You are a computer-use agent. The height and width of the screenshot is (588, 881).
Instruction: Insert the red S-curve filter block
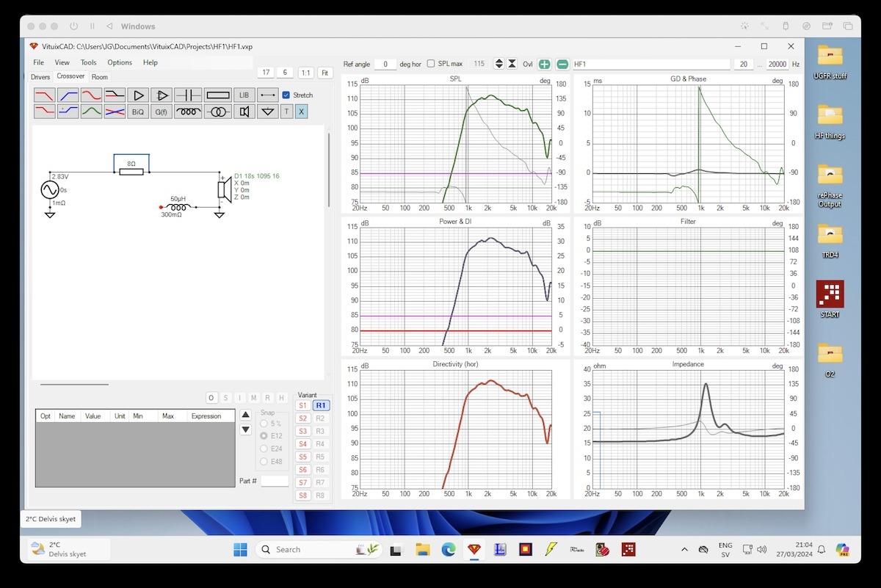(x=91, y=95)
